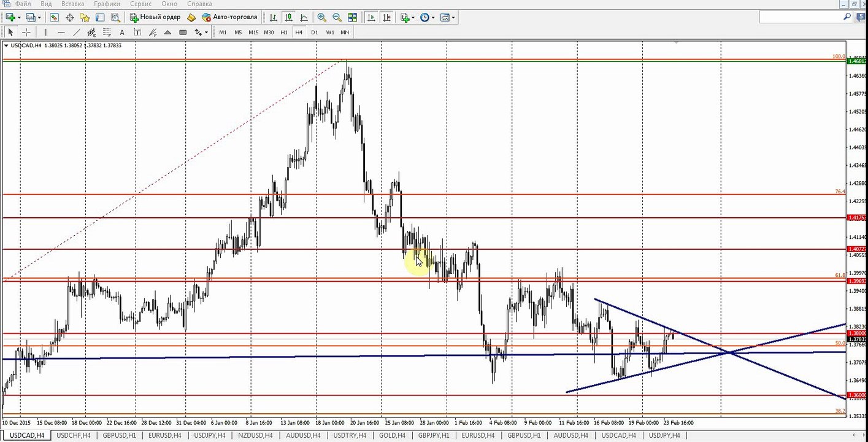
Task: Toggle the Авто-торговля button
Action: [230, 17]
